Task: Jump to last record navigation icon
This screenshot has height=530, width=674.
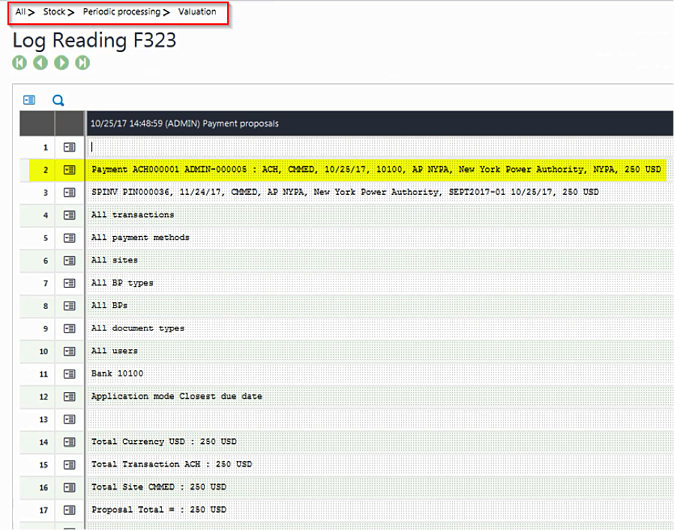Action: click(82, 63)
